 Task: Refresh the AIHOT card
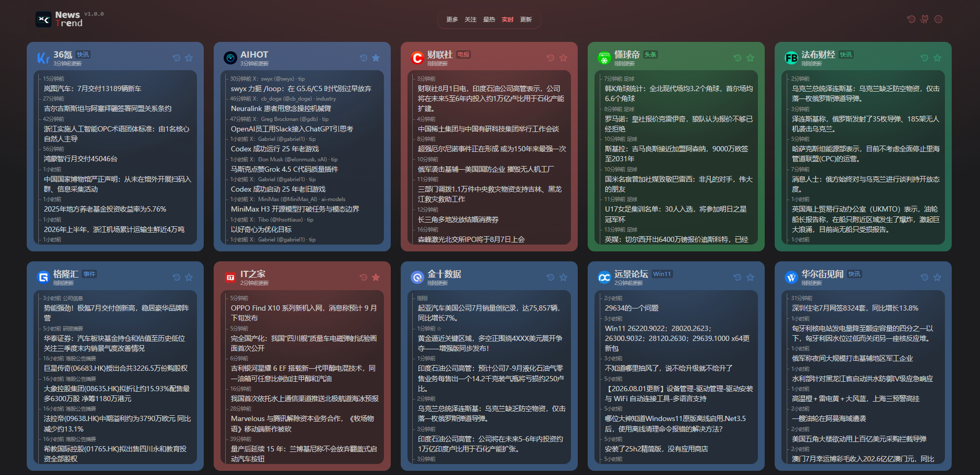tap(364, 58)
